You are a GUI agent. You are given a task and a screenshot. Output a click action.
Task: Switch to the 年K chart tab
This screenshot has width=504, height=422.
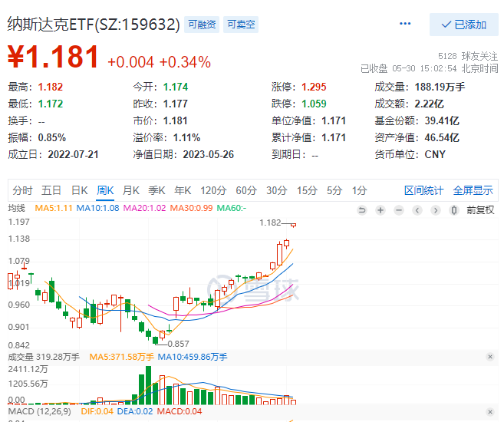[x=183, y=190]
